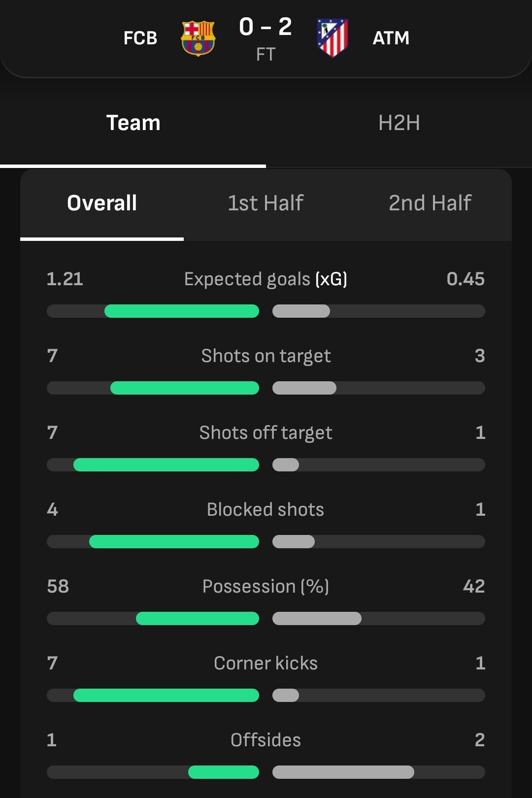
Task: Tap the FCB team name
Action: point(140,38)
